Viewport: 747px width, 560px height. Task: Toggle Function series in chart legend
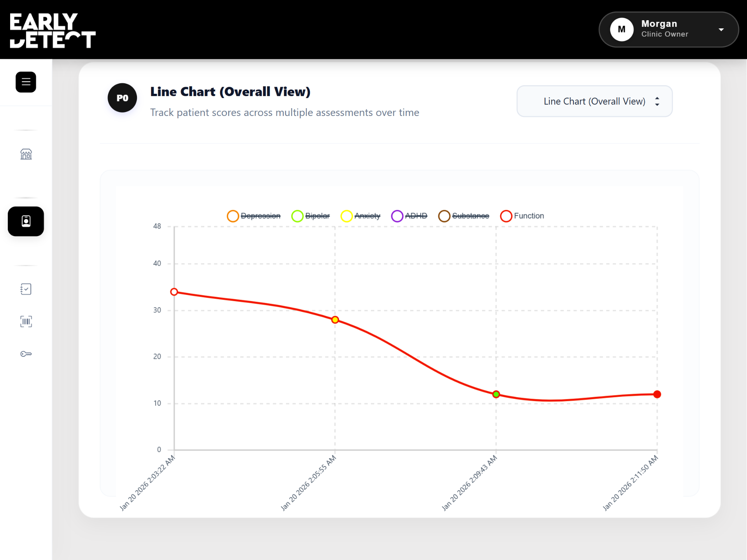[x=522, y=216]
